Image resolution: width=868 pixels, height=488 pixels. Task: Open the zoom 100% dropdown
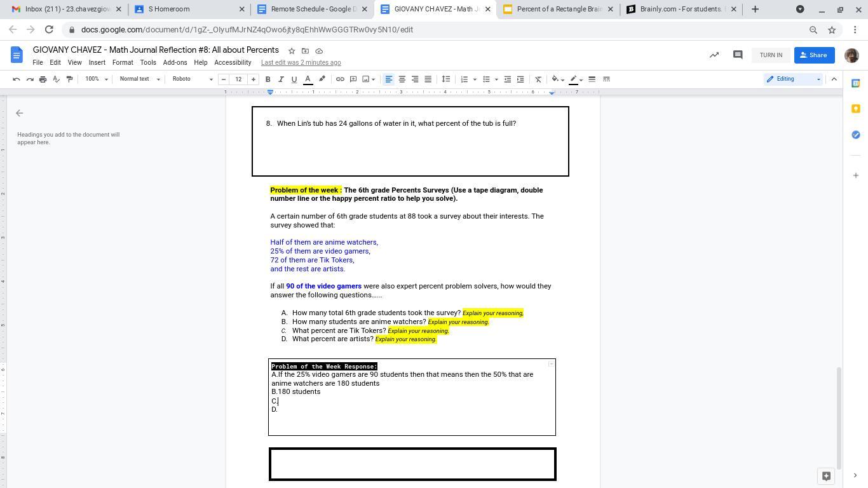tap(97, 79)
